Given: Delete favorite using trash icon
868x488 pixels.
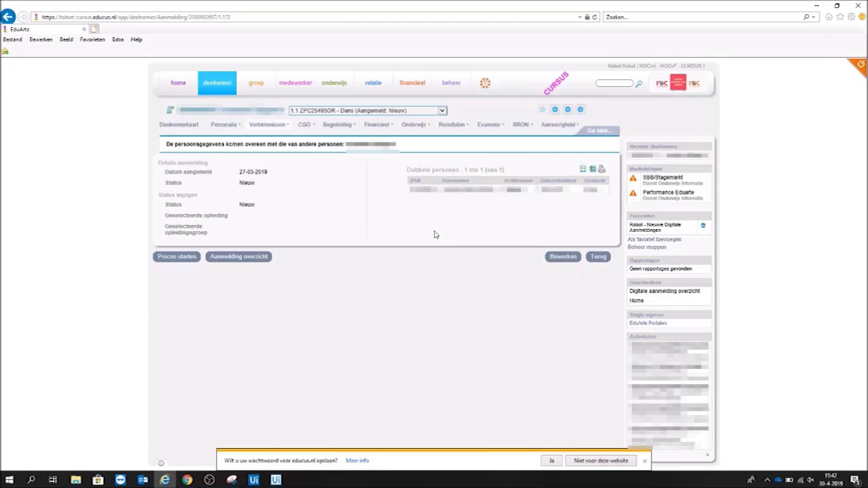Looking at the screenshot, I should coord(703,226).
